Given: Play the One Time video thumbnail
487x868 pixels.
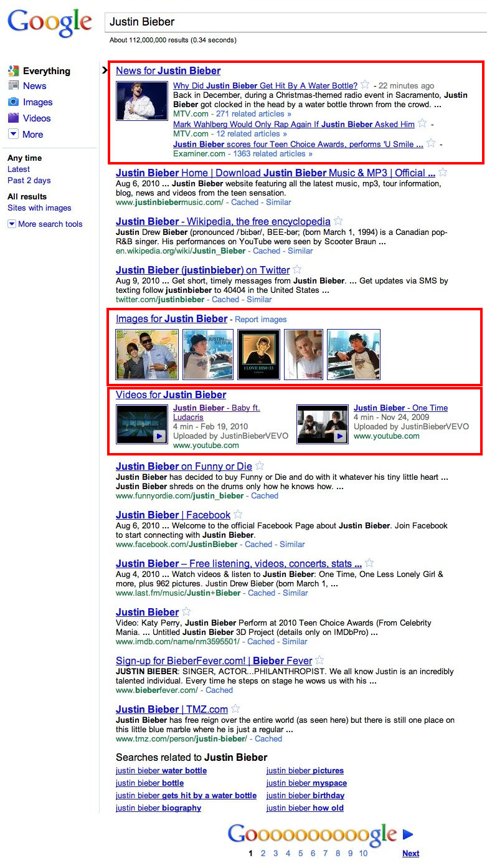Looking at the screenshot, I should (323, 424).
